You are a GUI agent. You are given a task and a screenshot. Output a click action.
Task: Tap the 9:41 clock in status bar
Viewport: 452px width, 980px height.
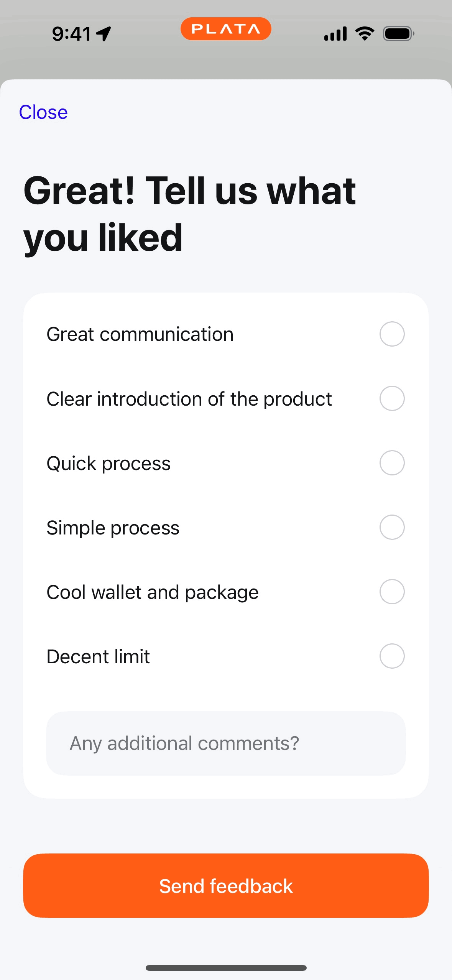click(72, 34)
